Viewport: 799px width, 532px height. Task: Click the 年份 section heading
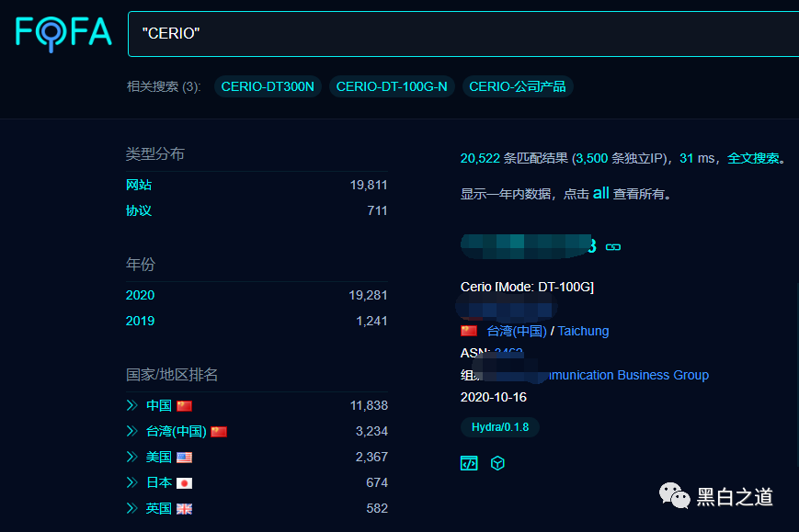tap(141, 265)
